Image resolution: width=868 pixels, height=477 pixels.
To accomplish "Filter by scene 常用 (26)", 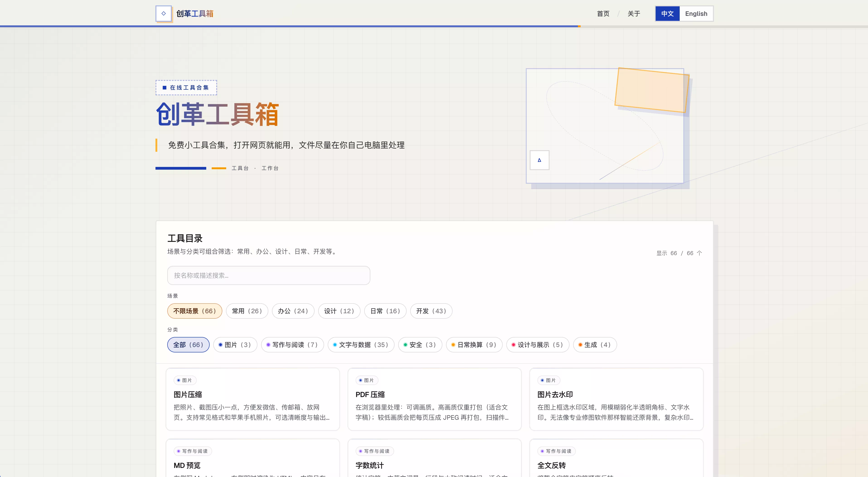I will pyautogui.click(x=247, y=311).
